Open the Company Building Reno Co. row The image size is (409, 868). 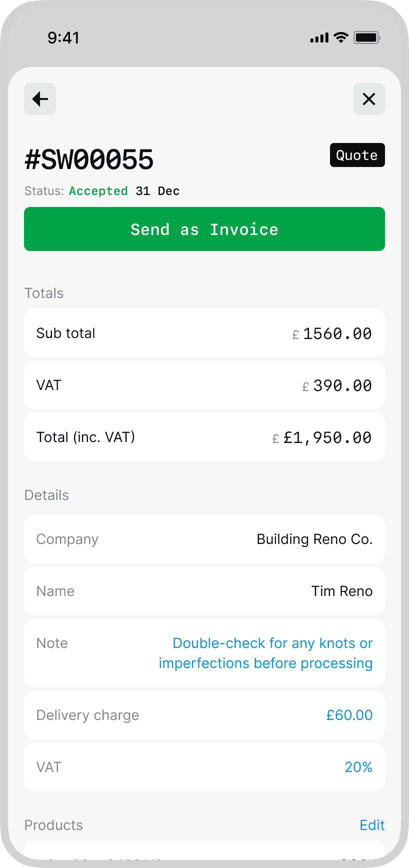204,539
